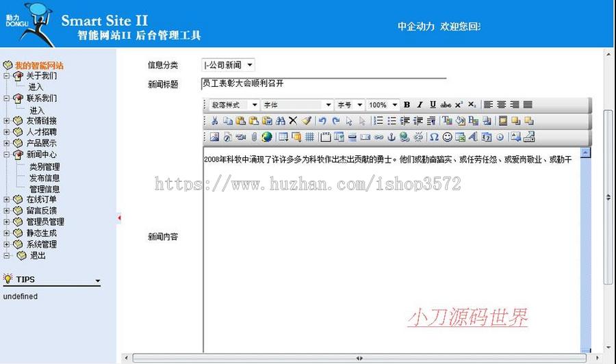Screen dimensions: 616x364
Task: Align text right
Action: click(x=515, y=105)
